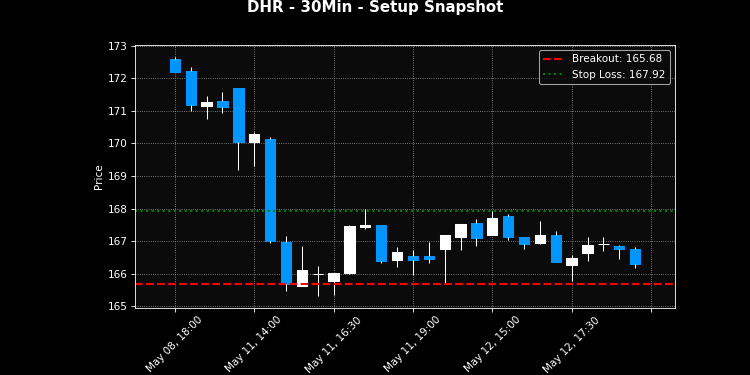Click the 'May 11, 16:30' x-axis label
This screenshot has height=375, width=750.
tap(332, 344)
